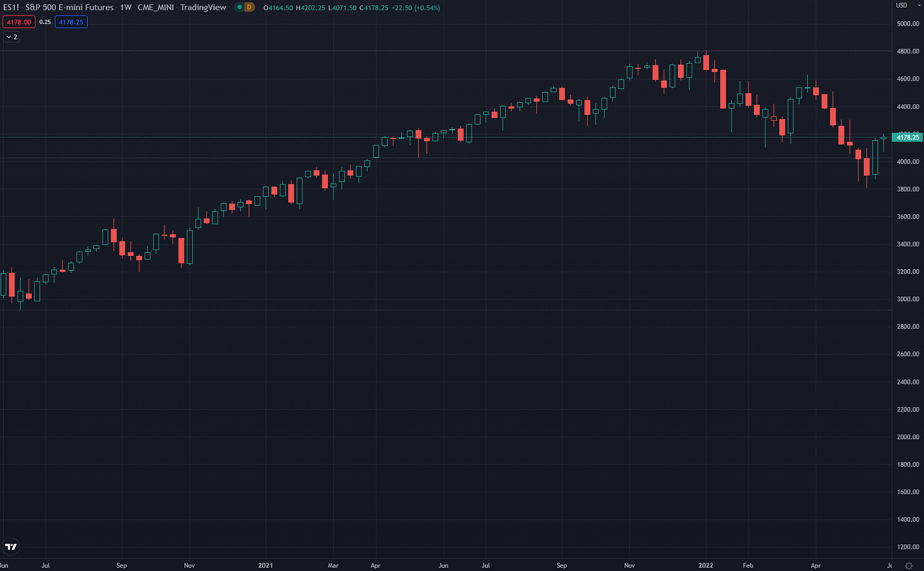
Task: Click the open value O4164.50
Action: (x=278, y=8)
